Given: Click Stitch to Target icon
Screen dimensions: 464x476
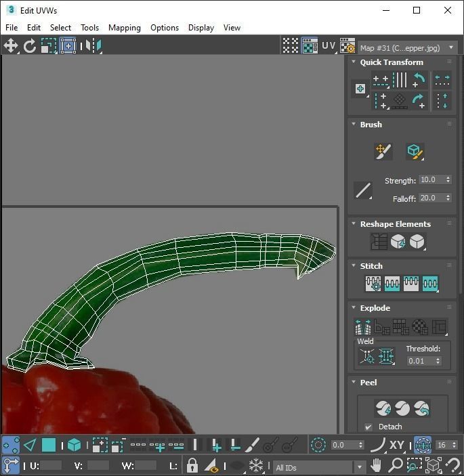Looking at the screenshot, I should (373, 284).
